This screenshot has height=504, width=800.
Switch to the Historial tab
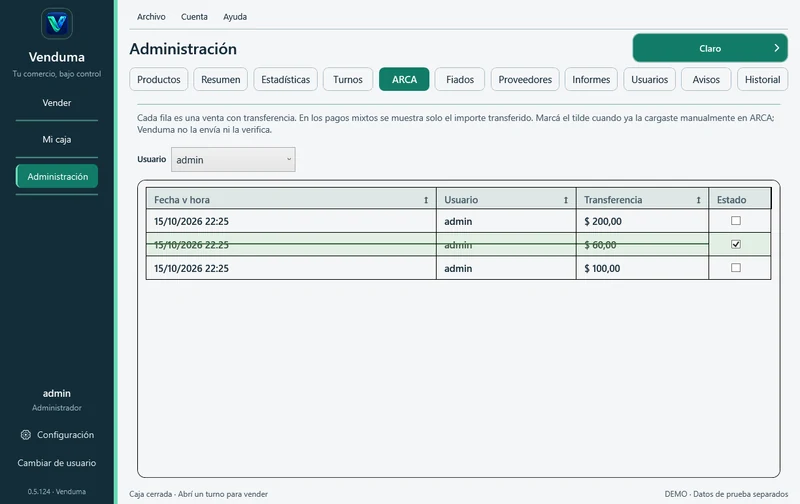point(762,80)
